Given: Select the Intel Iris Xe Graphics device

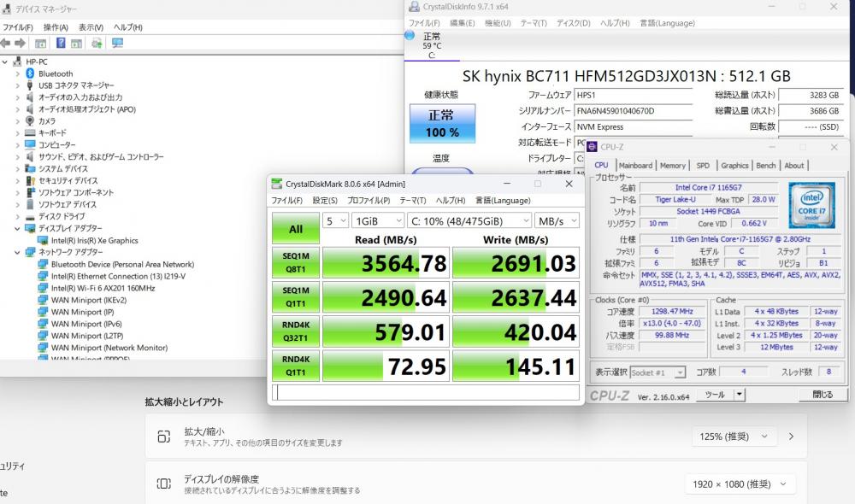Looking at the screenshot, I should pyautogui.click(x=94, y=241).
